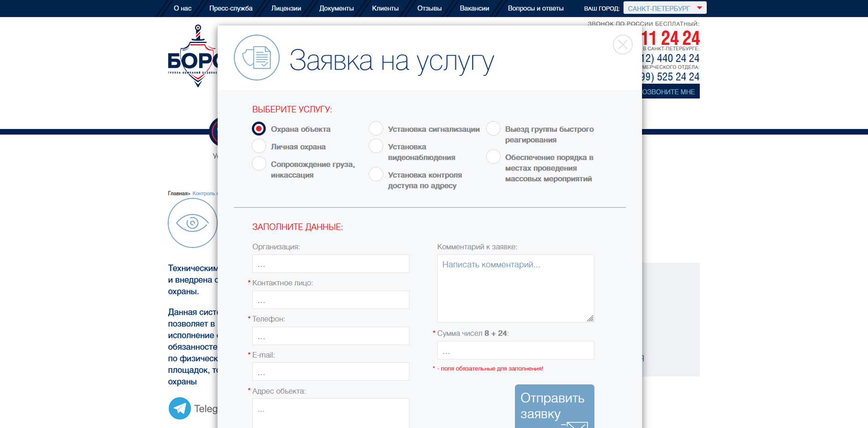The width and height of the screenshot is (868, 428).
Task: Open 'Лицензии' menu item
Action: [x=286, y=8]
